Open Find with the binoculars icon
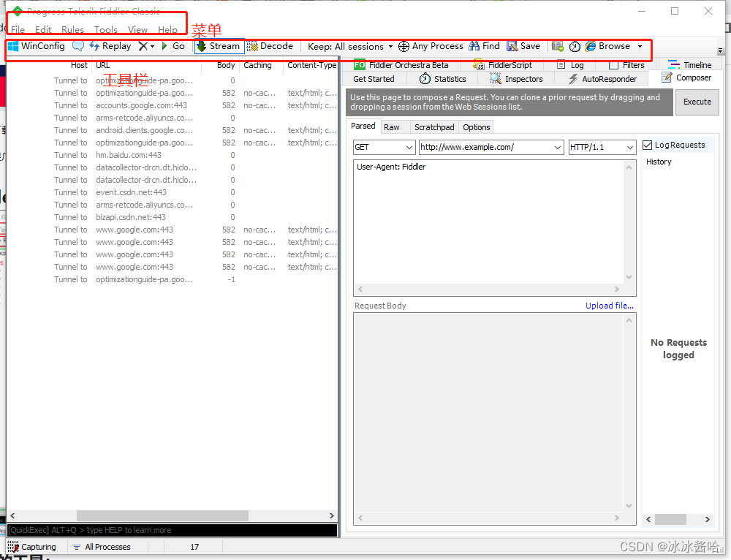The image size is (731, 560). point(474,46)
